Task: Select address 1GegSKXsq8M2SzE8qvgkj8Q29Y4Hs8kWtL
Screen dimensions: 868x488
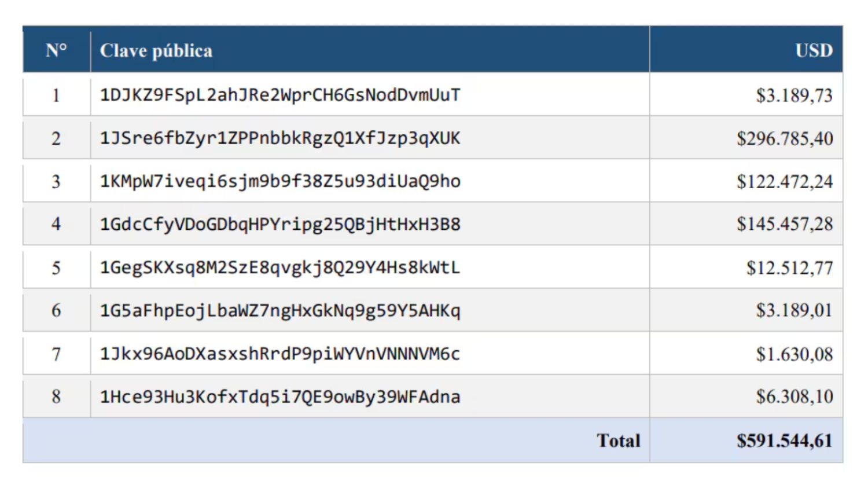Action: click(x=280, y=267)
